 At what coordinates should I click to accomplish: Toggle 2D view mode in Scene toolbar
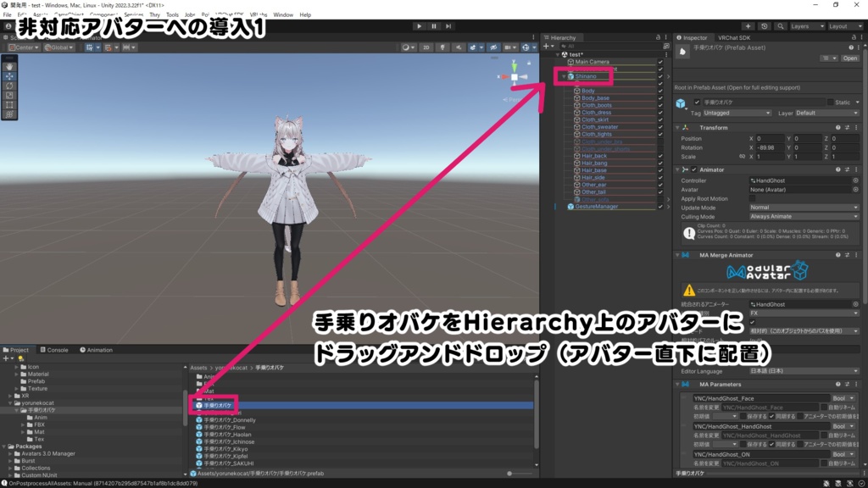click(426, 49)
